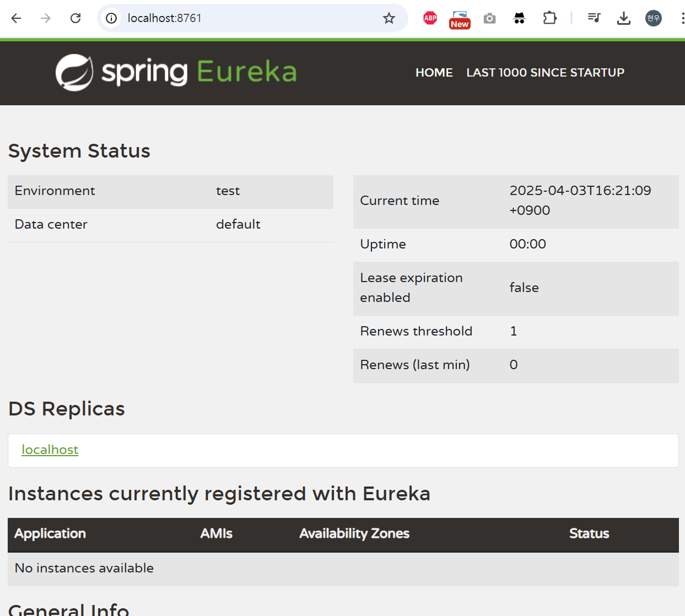The height and width of the screenshot is (616, 685).
Task: Click the Application column header
Action: 50,533
